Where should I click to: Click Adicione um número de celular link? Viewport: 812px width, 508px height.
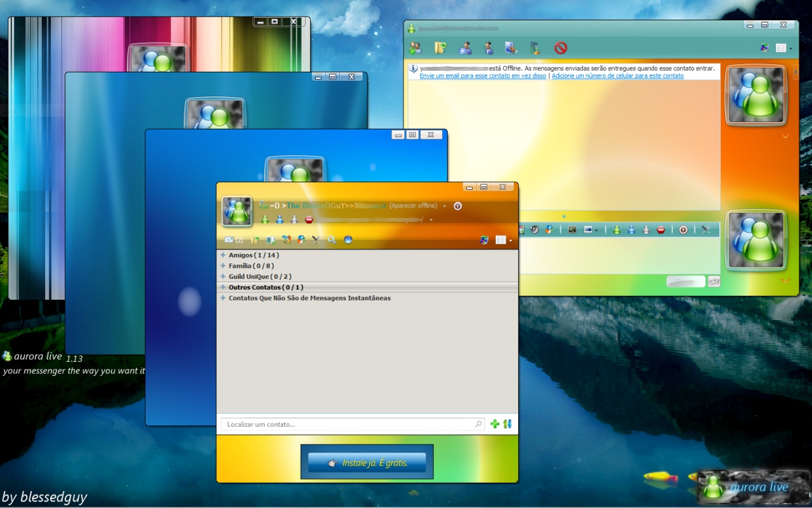(618, 76)
